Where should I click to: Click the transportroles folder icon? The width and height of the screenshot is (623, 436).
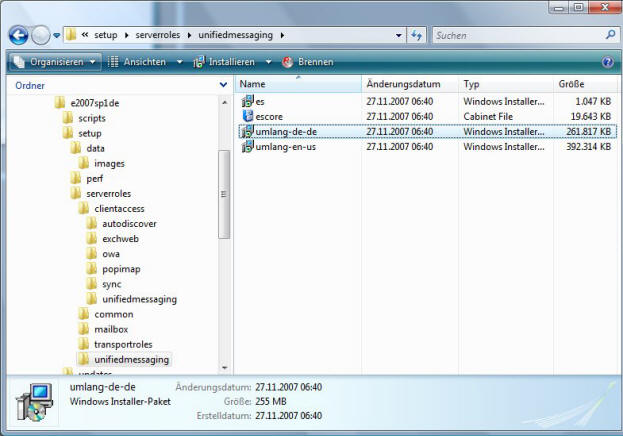click(84, 344)
